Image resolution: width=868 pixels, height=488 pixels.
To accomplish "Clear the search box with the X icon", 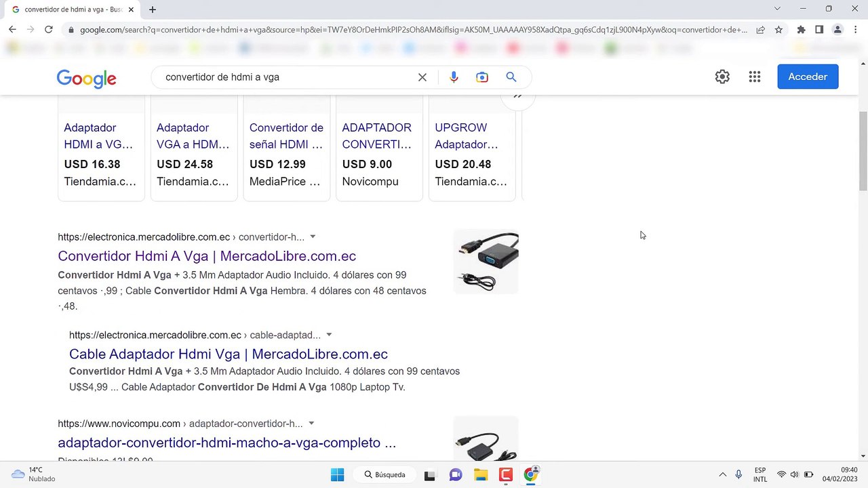I will 422,77.
